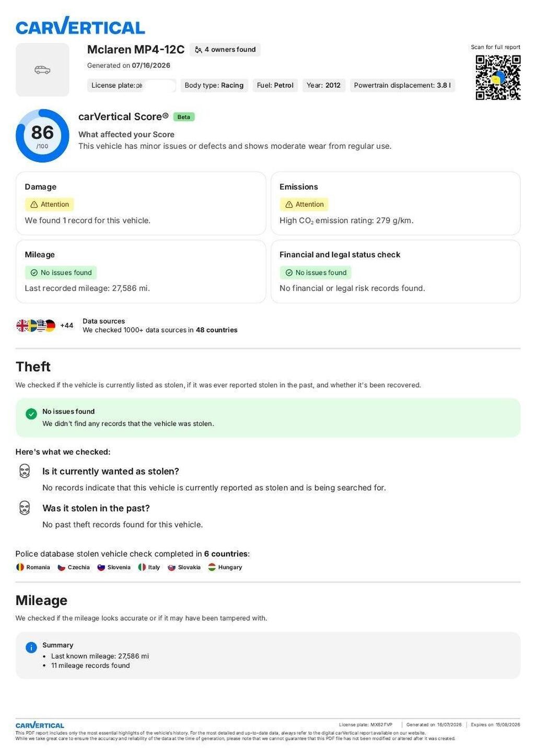
Task: Click the carVertical logo at top
Action: click(80, 26)
